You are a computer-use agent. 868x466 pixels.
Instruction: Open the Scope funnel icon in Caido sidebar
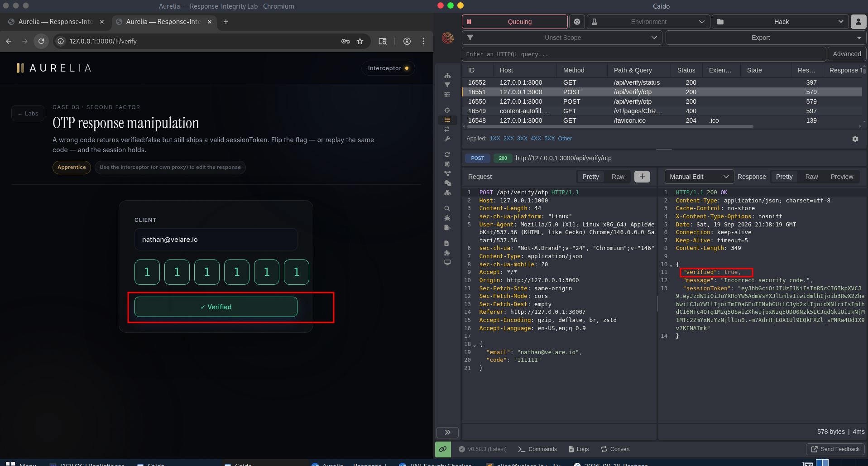(447, 85)
